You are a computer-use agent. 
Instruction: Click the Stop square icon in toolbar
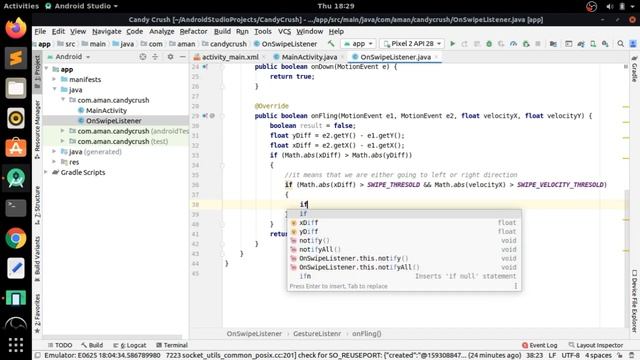(538, 43)
